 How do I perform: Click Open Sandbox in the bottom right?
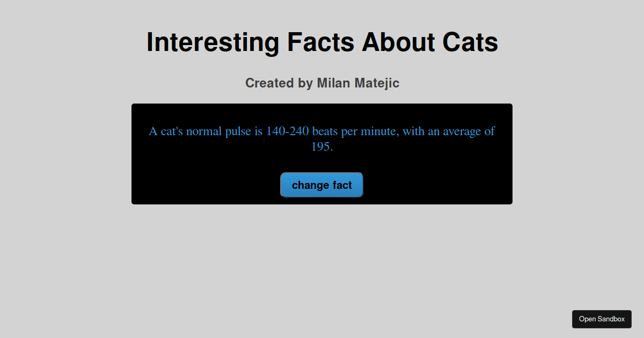tap(602, 319)
